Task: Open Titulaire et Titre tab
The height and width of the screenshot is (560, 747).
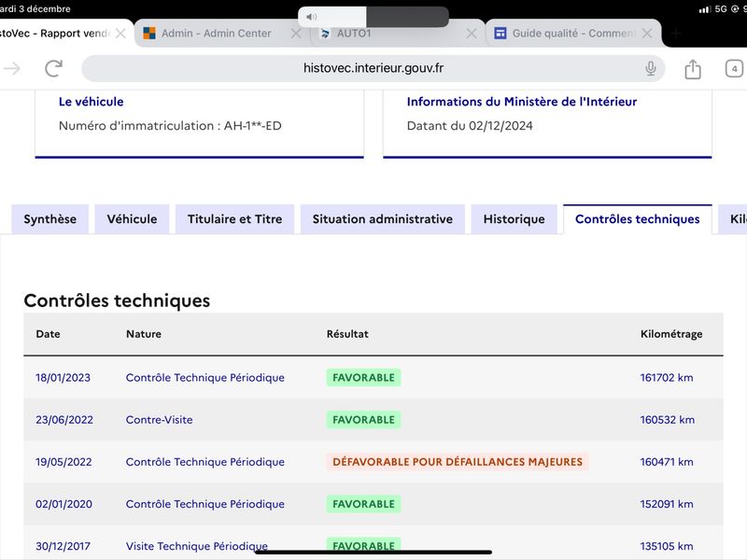Action: 235,219
